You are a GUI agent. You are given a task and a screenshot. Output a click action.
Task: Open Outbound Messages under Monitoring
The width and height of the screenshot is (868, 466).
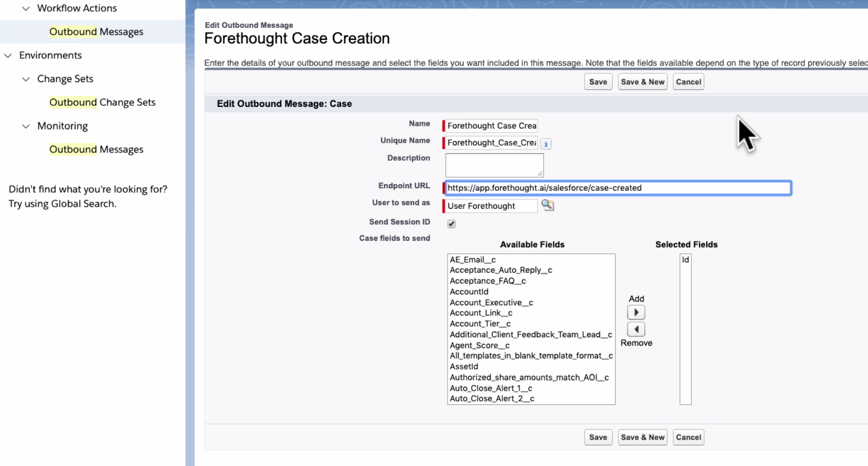(x=96, y=150)
